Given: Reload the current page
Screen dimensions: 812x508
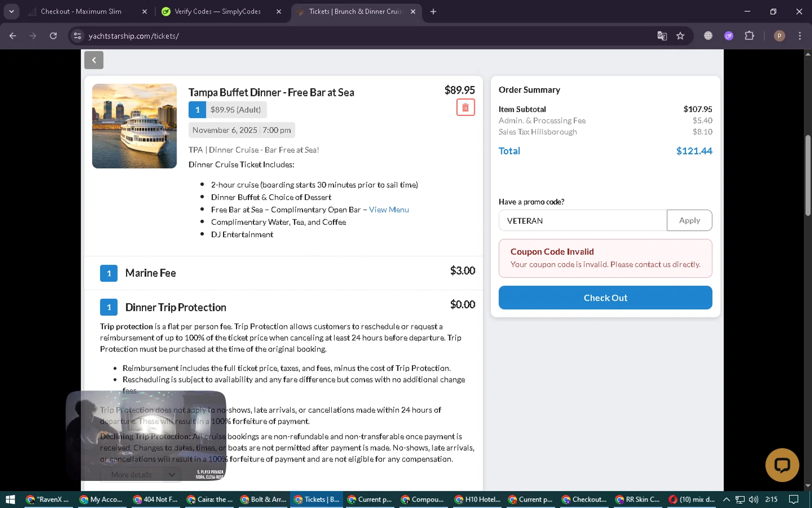Looking at the screenshot, I should click(53, 36).
